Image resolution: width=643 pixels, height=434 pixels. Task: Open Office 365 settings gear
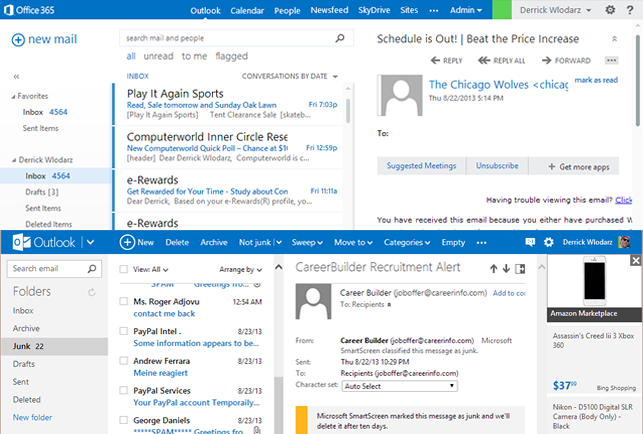coord(611,10)
